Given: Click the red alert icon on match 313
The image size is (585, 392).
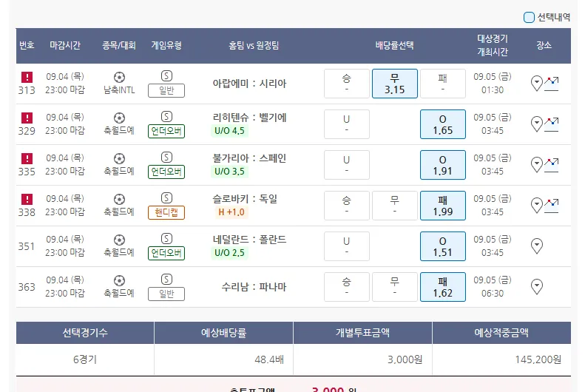Looking at the screenshot, I should coord(27,77).
